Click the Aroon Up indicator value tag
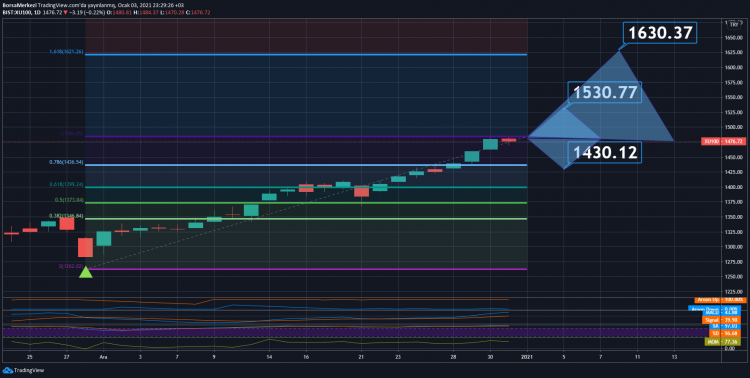This screenshot has width=750, height=378. (720, 300)
